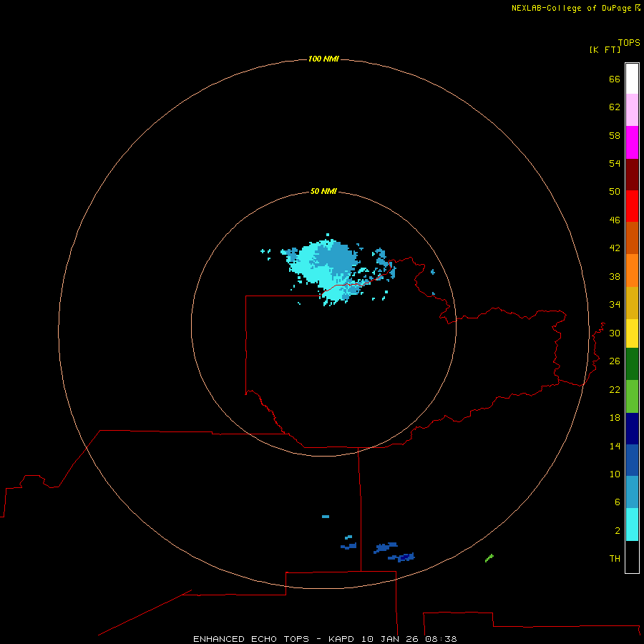Click the 100 NMI range ring label
644x644 pixels.
point(323,59)
